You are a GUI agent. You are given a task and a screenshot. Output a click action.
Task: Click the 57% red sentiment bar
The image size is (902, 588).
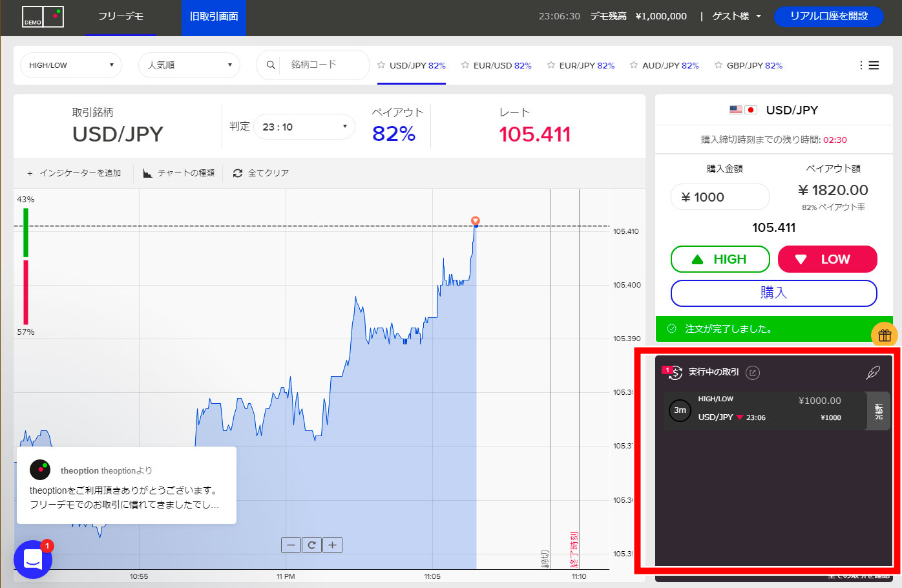click(x=26, y=292)
